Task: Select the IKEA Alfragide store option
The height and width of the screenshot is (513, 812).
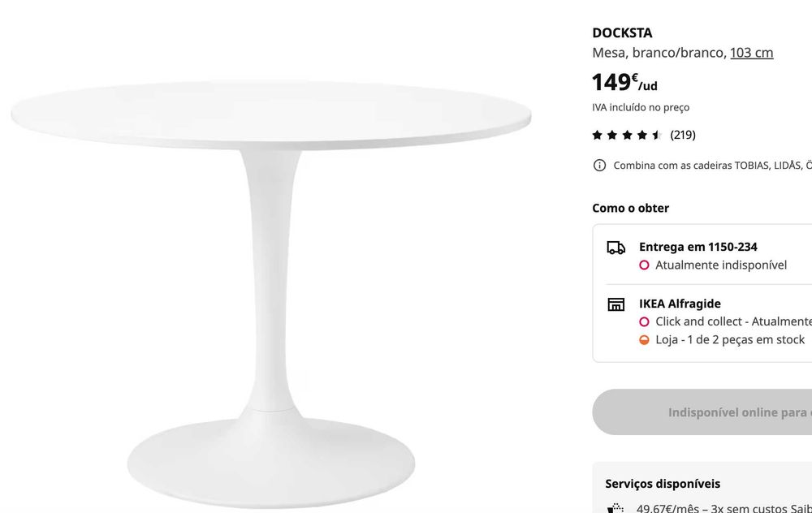Action: click(x=680, y=304)
